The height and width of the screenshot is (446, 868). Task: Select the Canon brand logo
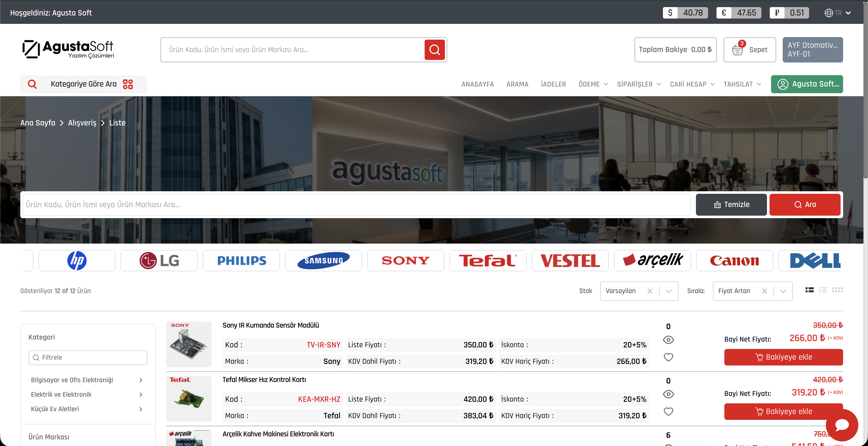click(735, 261)
